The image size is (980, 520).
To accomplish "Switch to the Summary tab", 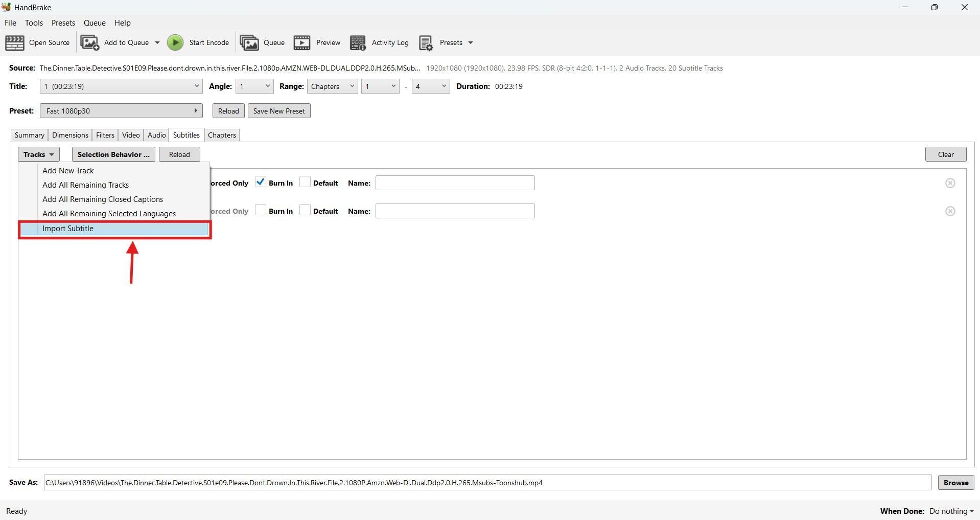I will click(29, 135).
